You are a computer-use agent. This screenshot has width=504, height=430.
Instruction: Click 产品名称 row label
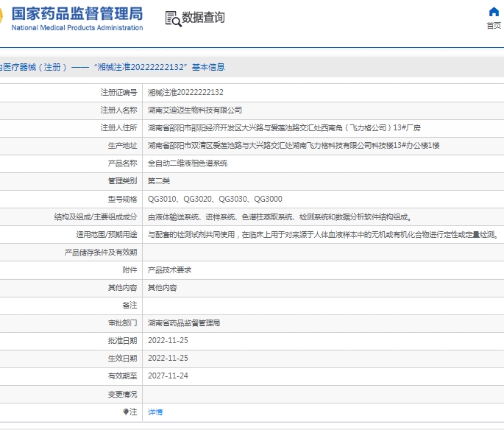[x=122, y=163]
